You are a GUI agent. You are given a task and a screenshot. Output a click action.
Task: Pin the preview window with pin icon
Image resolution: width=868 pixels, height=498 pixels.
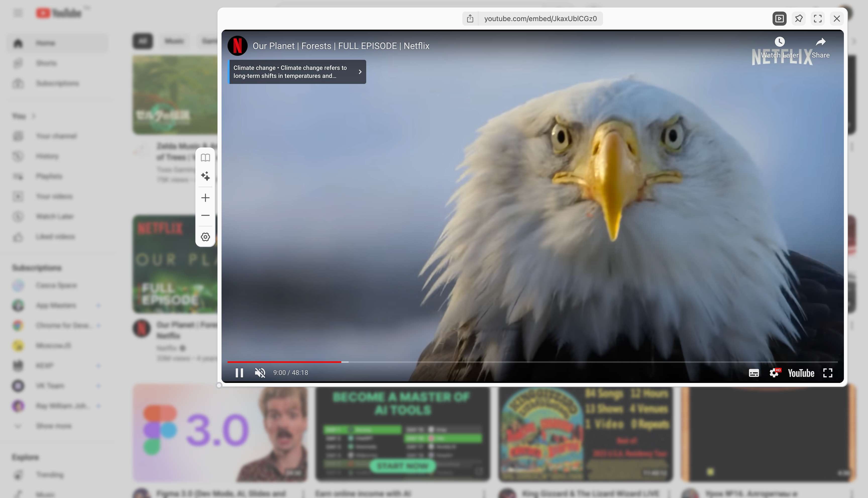(799, 19)
